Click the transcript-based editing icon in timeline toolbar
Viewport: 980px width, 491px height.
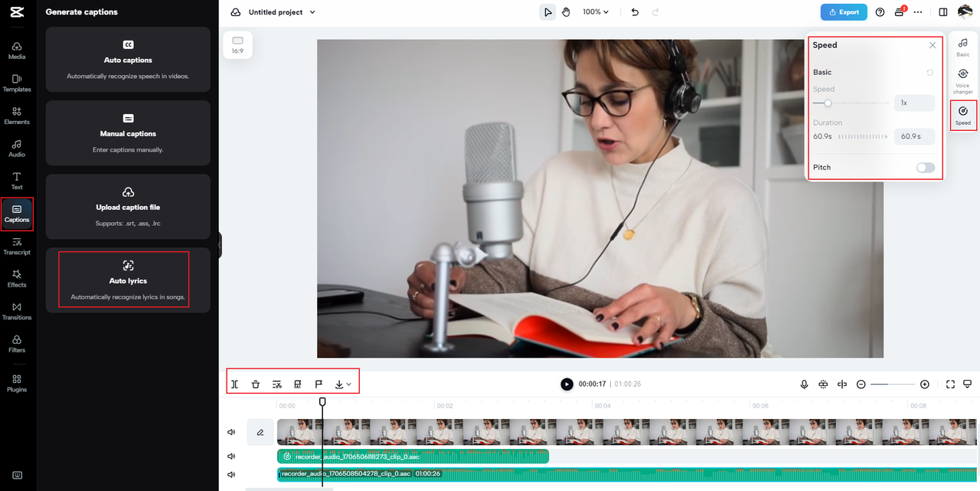[x=277, y=384]
